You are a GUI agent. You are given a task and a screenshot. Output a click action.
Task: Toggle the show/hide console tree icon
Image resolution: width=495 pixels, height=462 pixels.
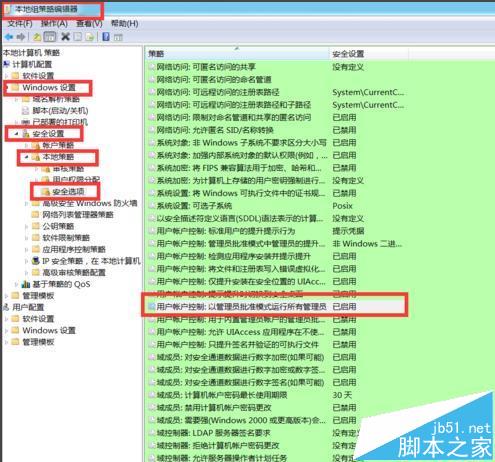point(50,37)
